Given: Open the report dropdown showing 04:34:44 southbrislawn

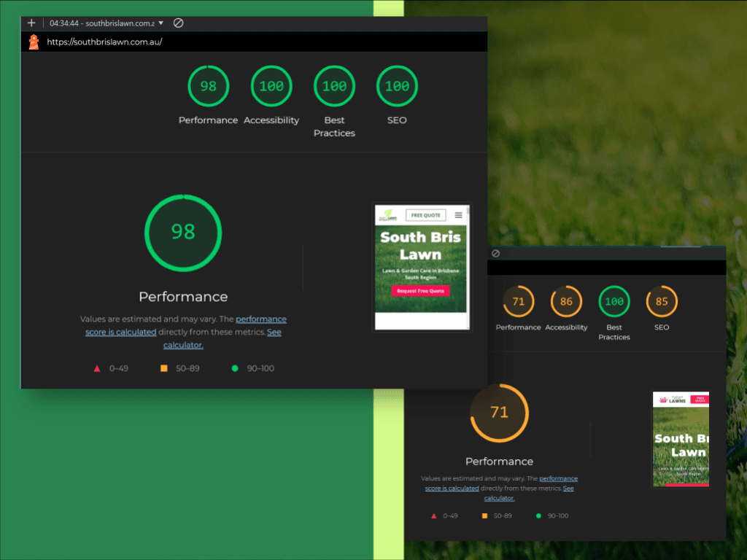Looking at the screenshot, I should 107,23.
